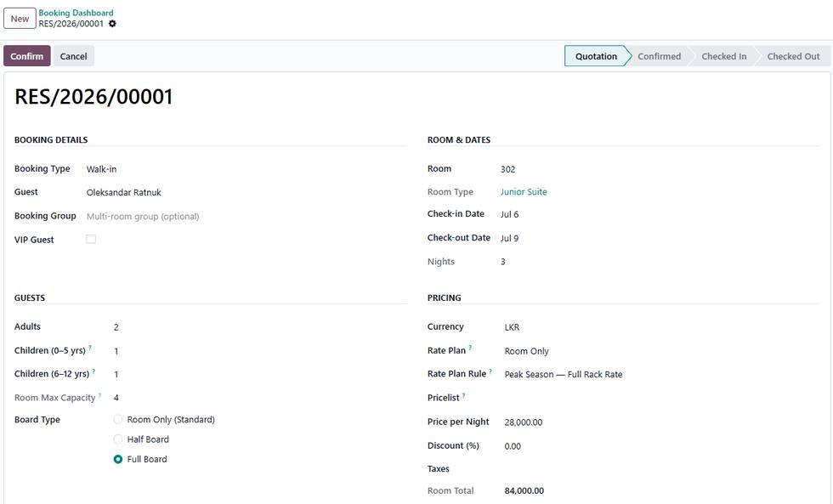Edit the Adults count field
Image resolution: width=833 pixels, height=504 pixels.
click(x=260, y=327)
